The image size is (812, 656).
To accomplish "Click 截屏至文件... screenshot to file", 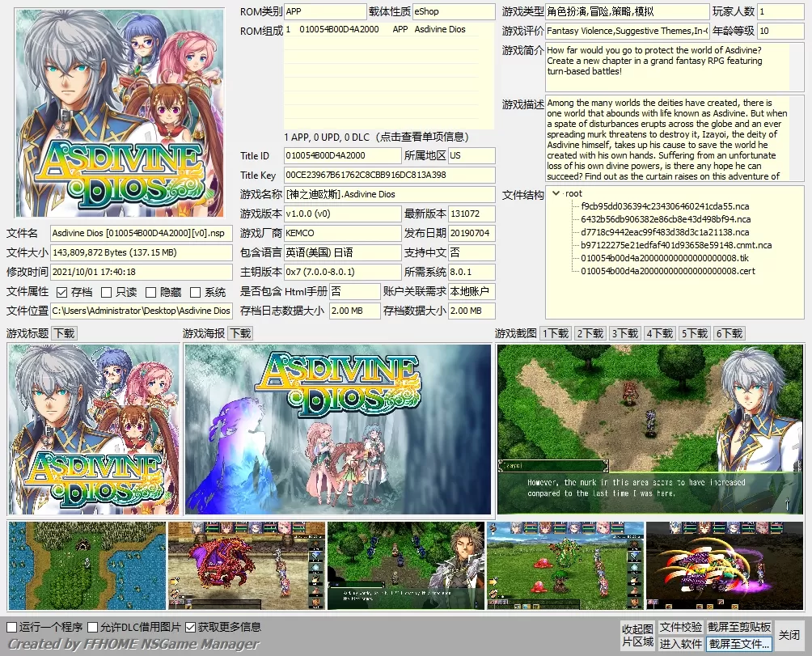I will click(739, 644).
